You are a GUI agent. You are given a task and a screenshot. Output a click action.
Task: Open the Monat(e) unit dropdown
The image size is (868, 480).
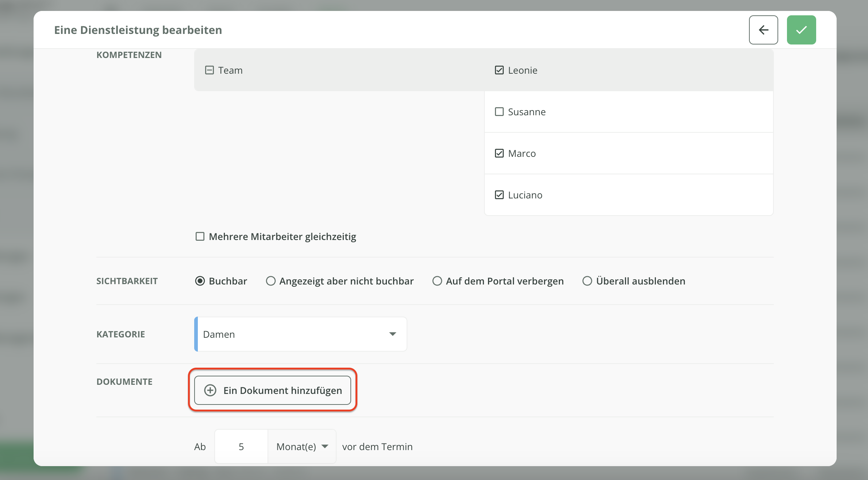tap(302, 446)
